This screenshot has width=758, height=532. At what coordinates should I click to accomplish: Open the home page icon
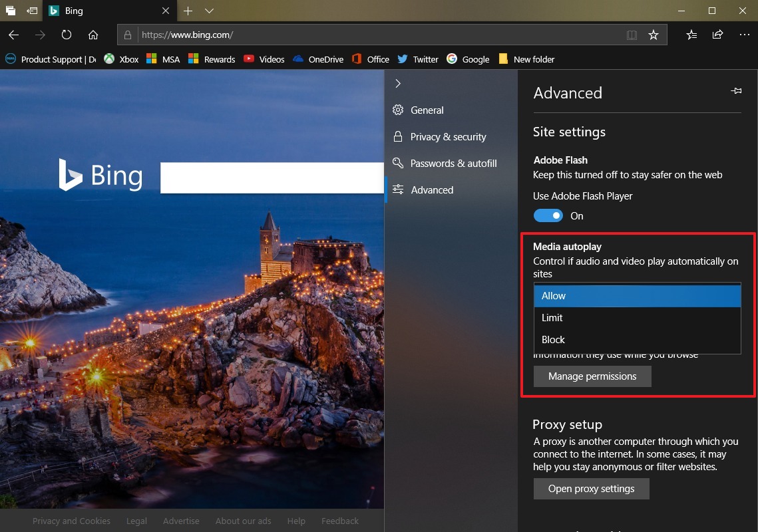[x=93, y=35]
